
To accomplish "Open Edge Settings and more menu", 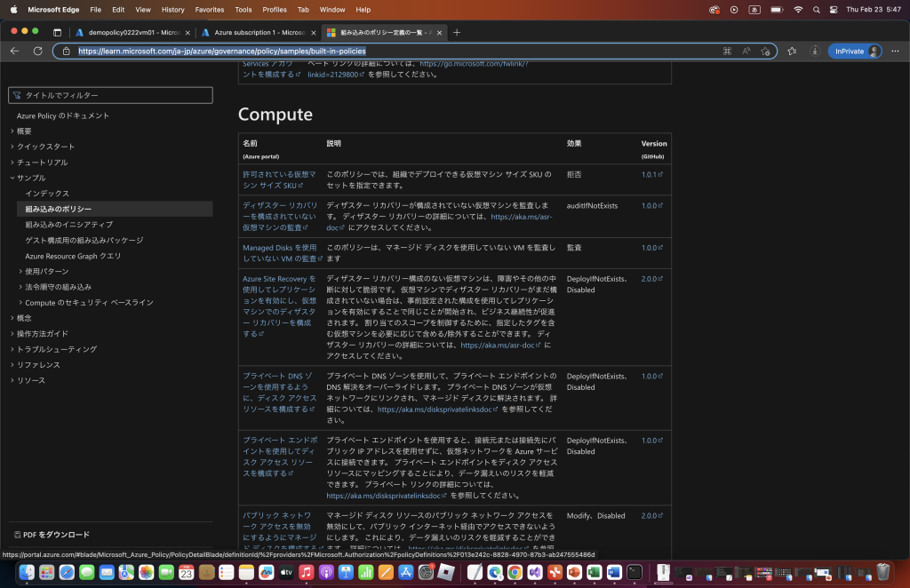I will click(x=896, y=51).
